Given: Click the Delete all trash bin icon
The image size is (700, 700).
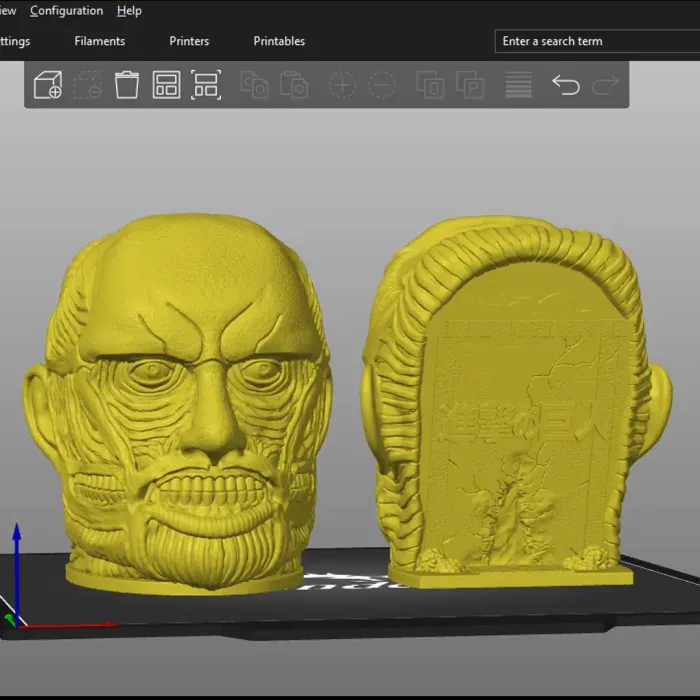Looking at the screenshot, I should [127, 85].
